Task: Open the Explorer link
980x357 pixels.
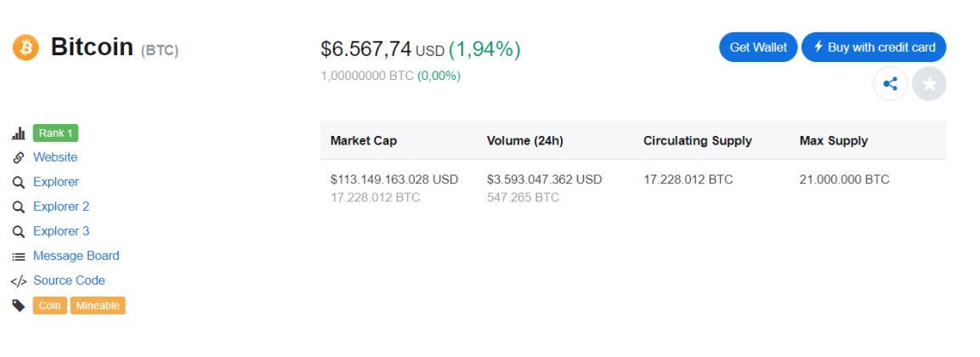Action: point(56,182)
